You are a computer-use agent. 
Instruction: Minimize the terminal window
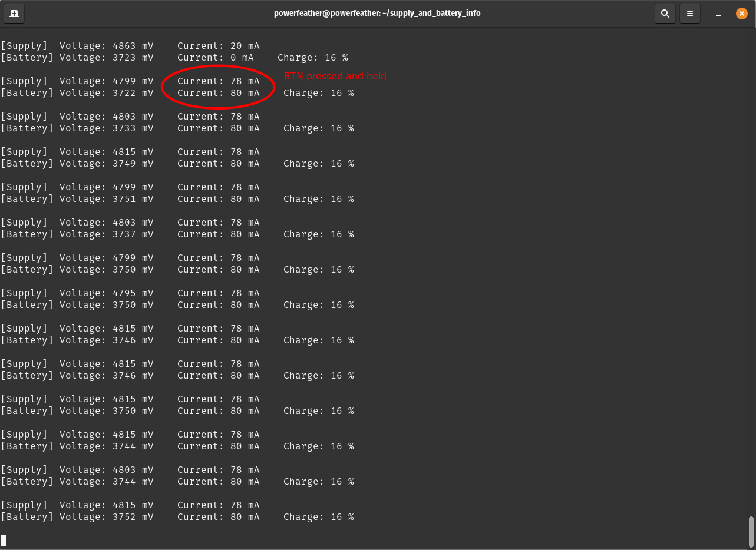[x=718, y=14]
